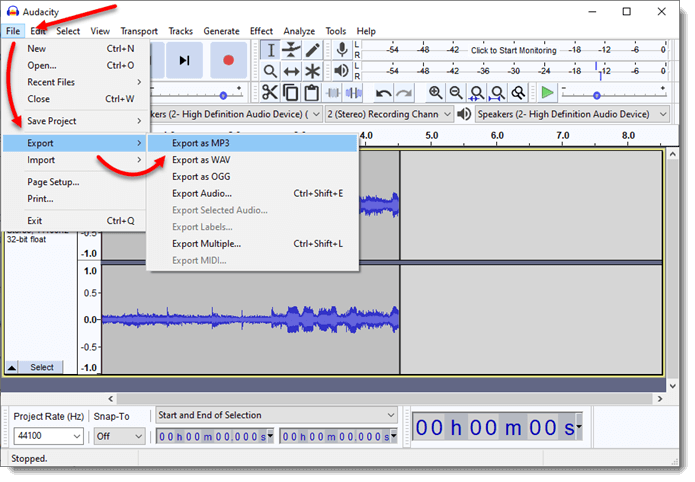Click Open... in the File menu
The height and width of the screenshot is (482, 695).
point(74,66)
